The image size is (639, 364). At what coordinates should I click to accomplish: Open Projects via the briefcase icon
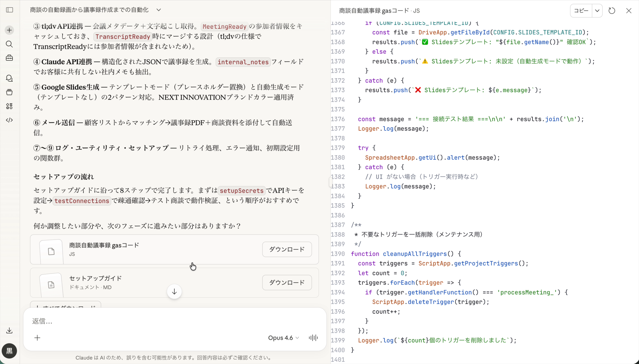[x=9, y=58]
